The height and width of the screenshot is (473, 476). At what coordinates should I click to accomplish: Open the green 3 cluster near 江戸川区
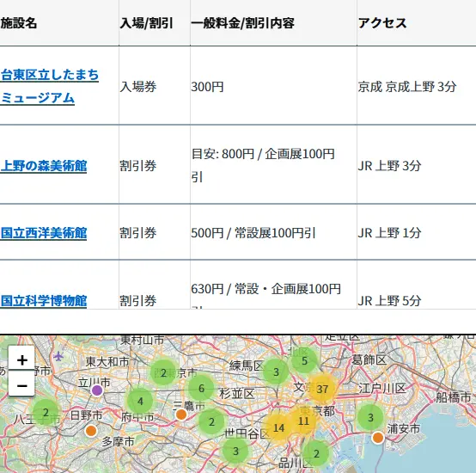click(370, 417)
